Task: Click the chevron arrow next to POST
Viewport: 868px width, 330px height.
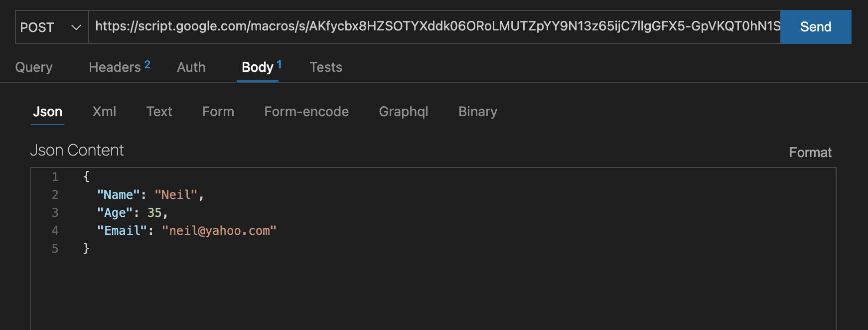Action: pos(76,27)
